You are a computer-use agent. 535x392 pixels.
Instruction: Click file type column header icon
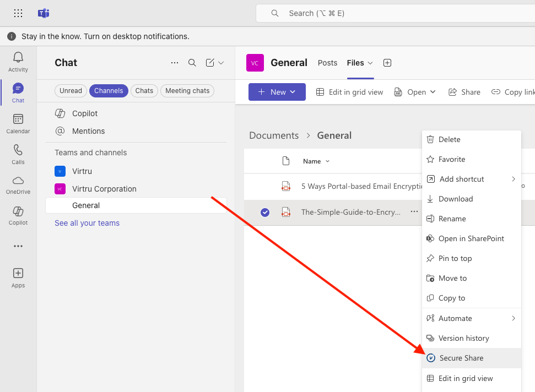click(286, 161)
